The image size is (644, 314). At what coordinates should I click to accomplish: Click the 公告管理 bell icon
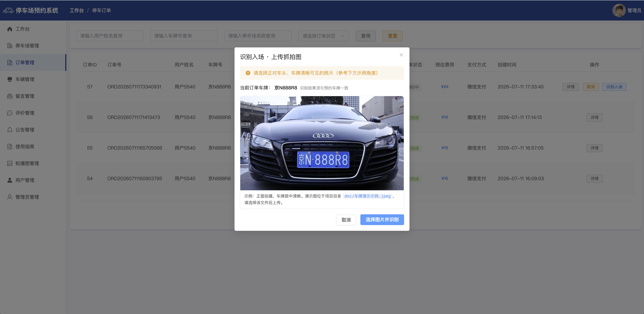point(10,130)
